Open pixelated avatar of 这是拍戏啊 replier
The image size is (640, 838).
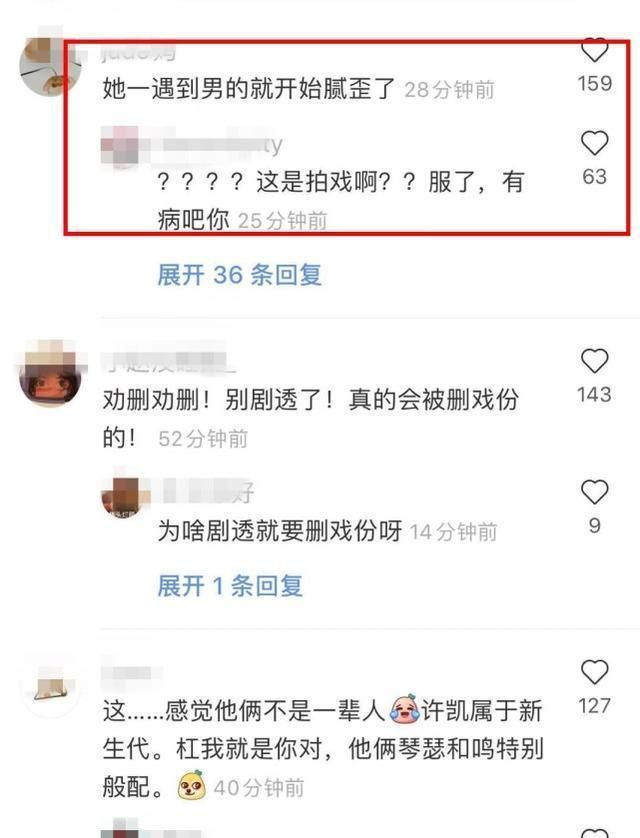(121, 145)
